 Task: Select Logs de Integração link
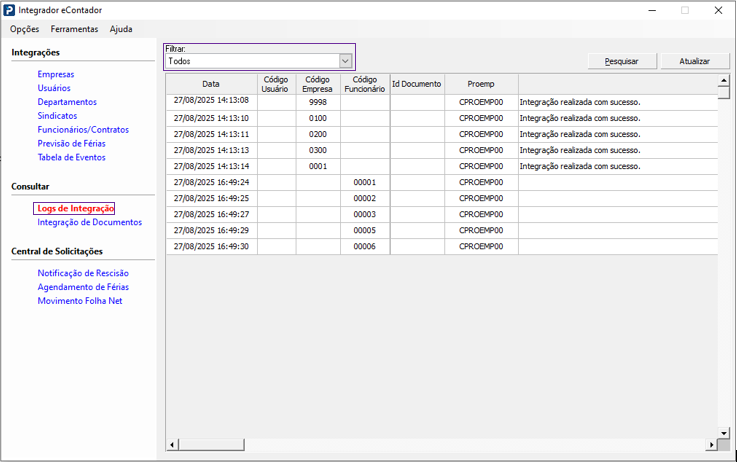(76, 208)
